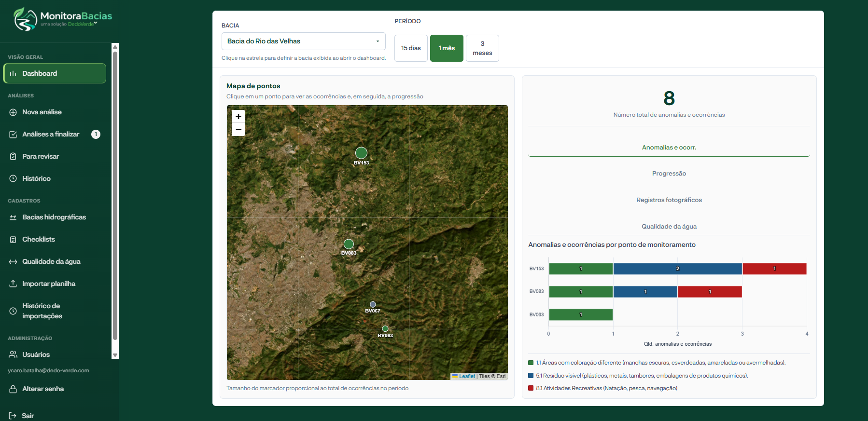Select the 15 dias period option
Viewport: 868px width, 421px height.
click(x=411, y=48)
